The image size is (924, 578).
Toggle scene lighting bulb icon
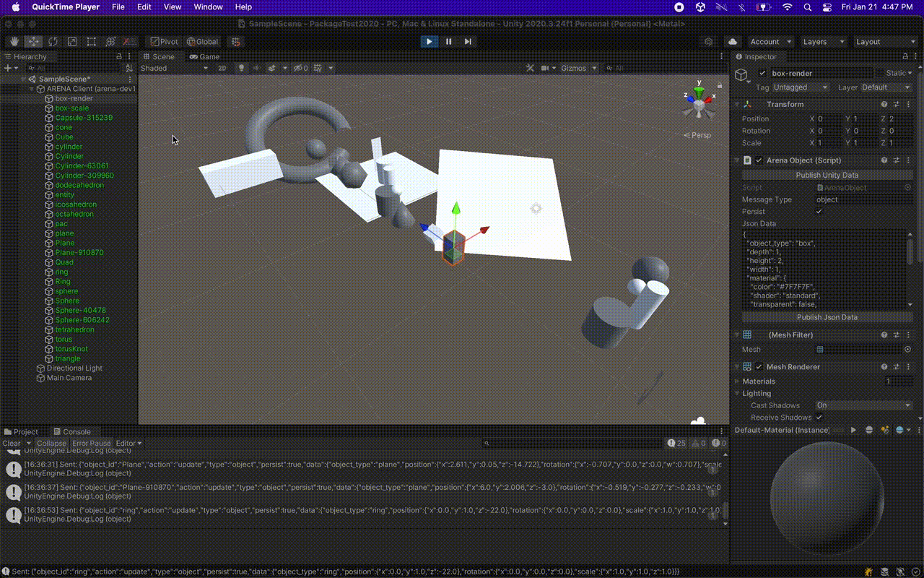pos(241,68)
